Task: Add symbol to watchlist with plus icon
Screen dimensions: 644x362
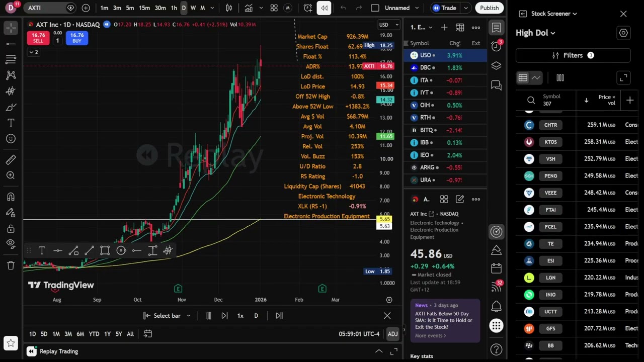Action: click(x=444, y=28)
